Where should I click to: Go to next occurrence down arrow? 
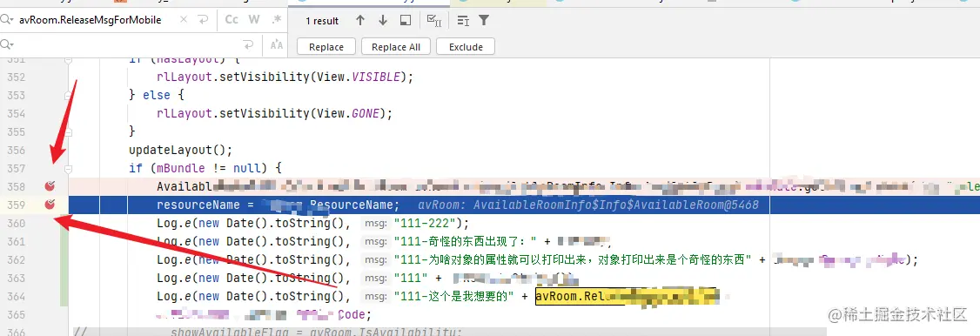pyautogui.click(x=382, y=21)
